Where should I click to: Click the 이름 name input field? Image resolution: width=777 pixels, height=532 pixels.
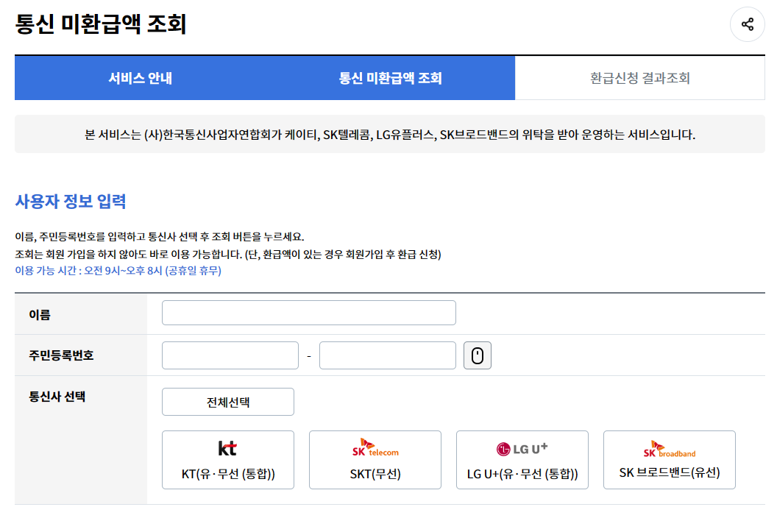[308, 312]
